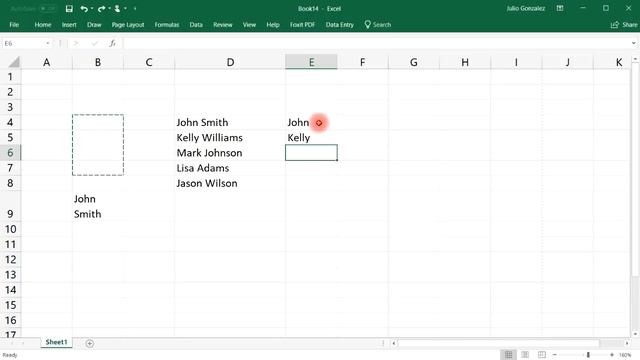Viewport: 640px width, 360px height.
Task: Switch to Page Layout view icon
Action: (x=525, y=355)
